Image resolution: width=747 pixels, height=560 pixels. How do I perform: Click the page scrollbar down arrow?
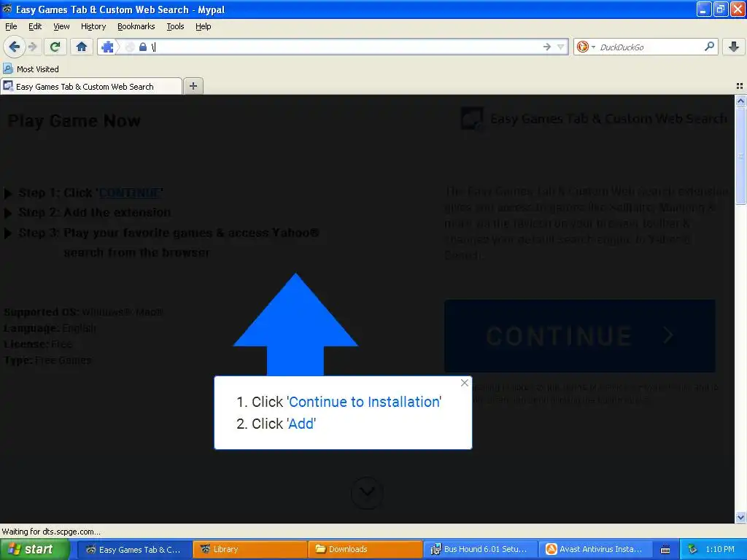click(740, 517)
